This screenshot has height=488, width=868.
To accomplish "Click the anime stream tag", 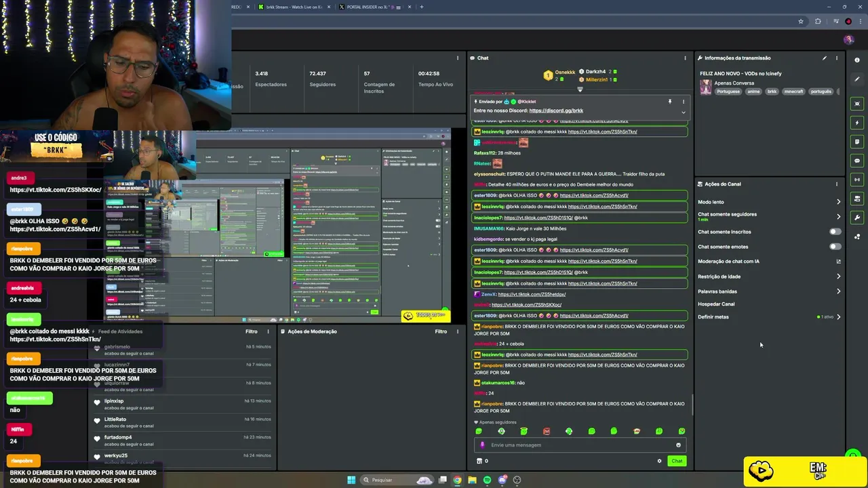I will 753,91.
